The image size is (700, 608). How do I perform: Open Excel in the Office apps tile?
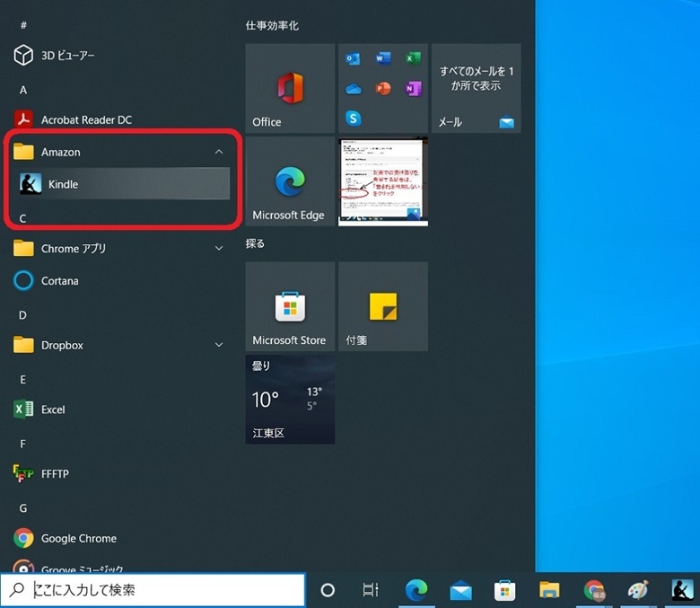tap(414, 58)
